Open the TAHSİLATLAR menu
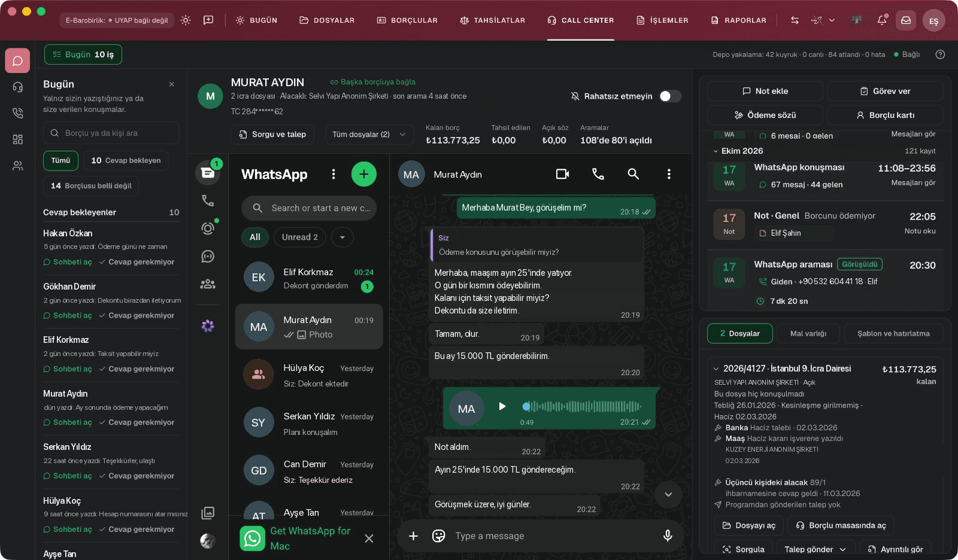 (x=492, y=20)
